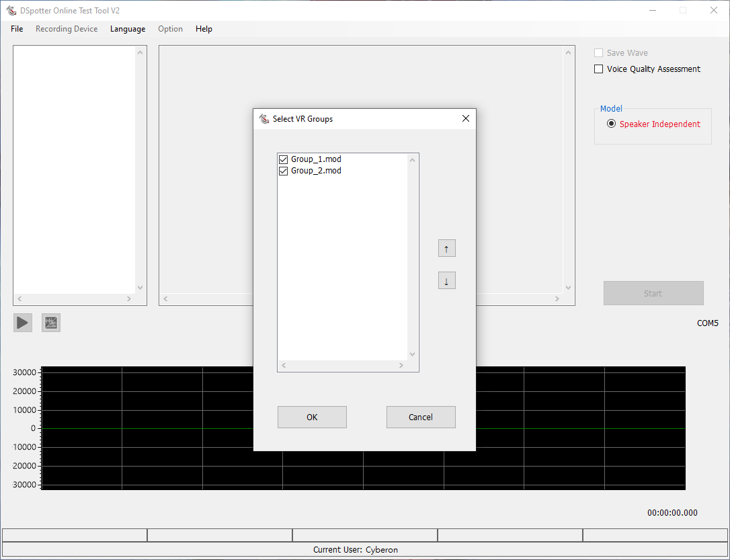
Task: Open the Language menu
Action: (128, 29)
